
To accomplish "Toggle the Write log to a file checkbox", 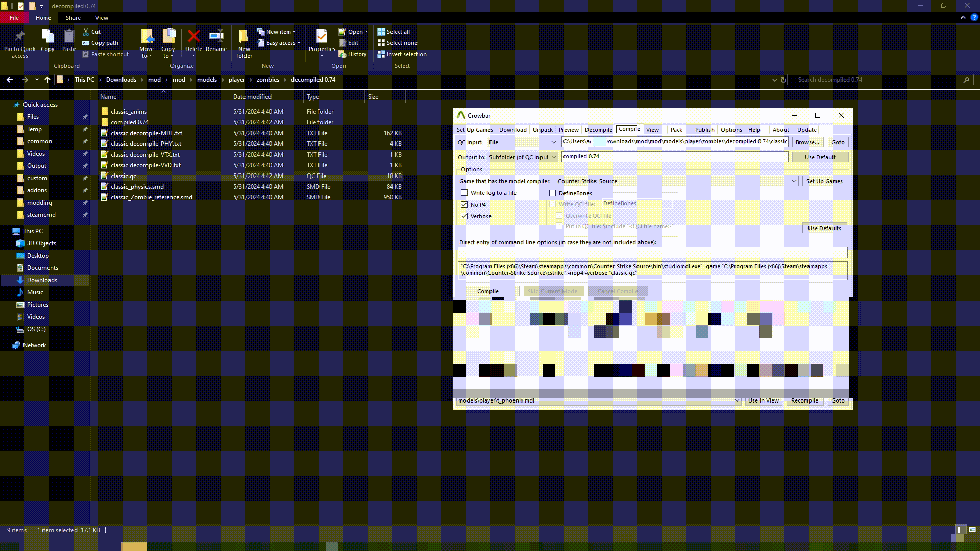I will point(464,192).
